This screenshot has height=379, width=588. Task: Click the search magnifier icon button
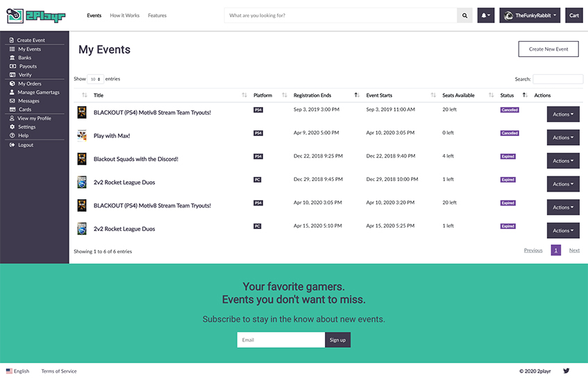pos(464,15)
